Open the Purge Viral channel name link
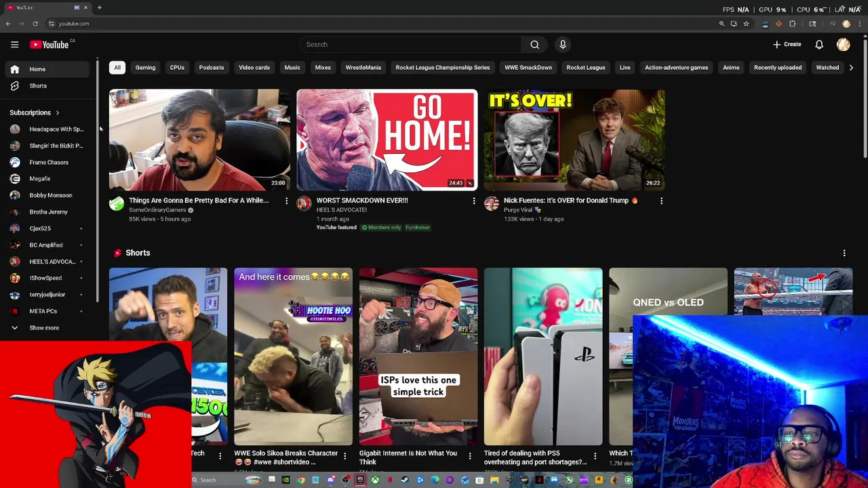Viewport: 868px width, 488px height. [518, 210]
